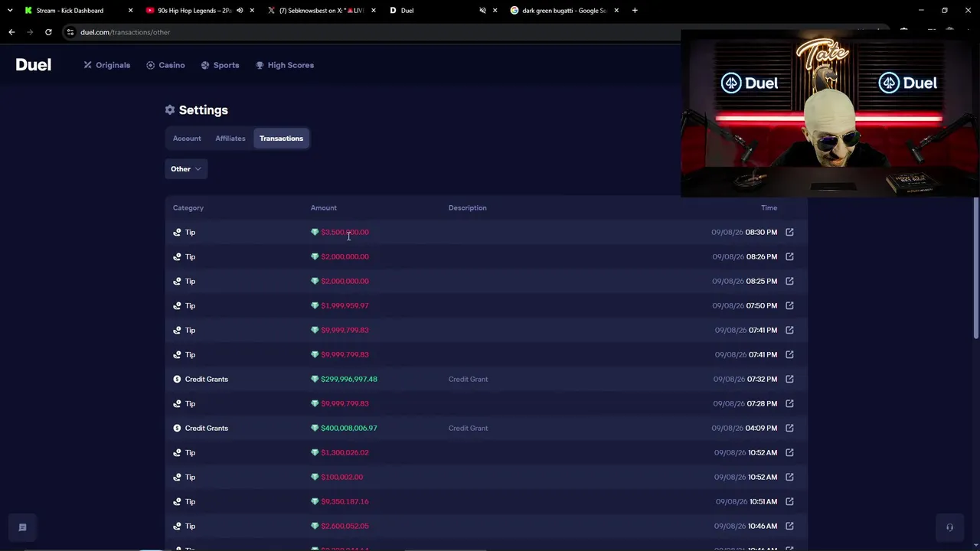Open the Originals section
The height and width of the screenshot is (551, 980).
point(107,65)
